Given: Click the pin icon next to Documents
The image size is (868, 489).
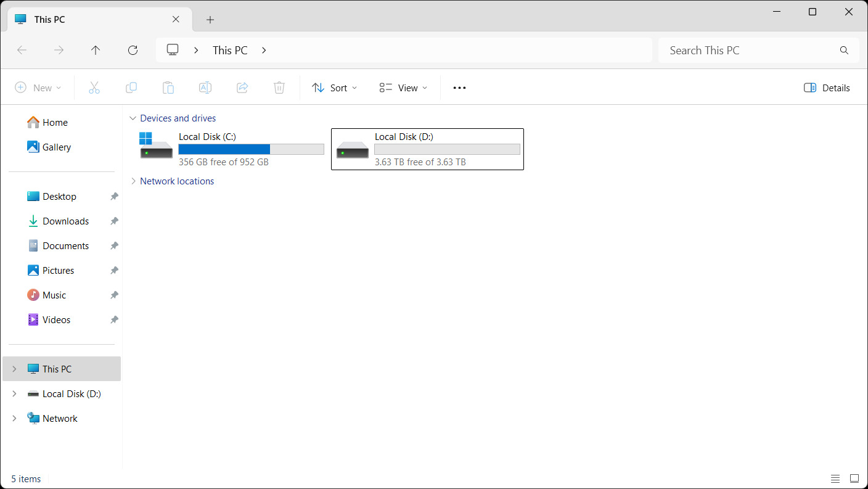Looking at the screenshot, I should (x=114, y=246).
